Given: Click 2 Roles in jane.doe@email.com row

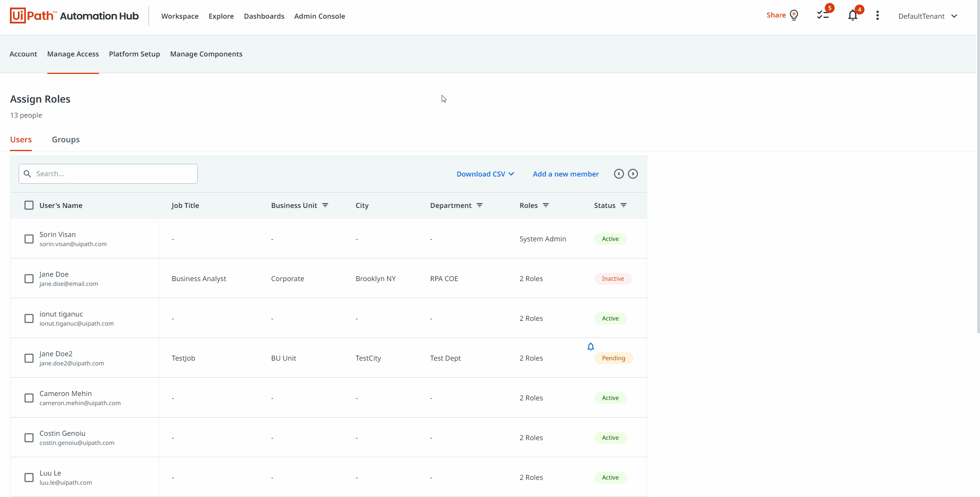Looking at the screenshot, I should coord(531,279).
